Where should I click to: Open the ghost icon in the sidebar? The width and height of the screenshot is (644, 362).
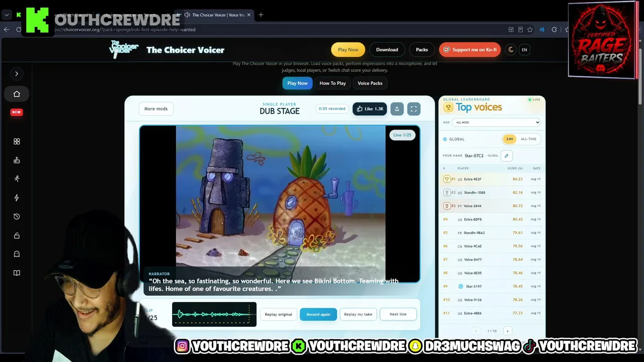pos(17,254)
